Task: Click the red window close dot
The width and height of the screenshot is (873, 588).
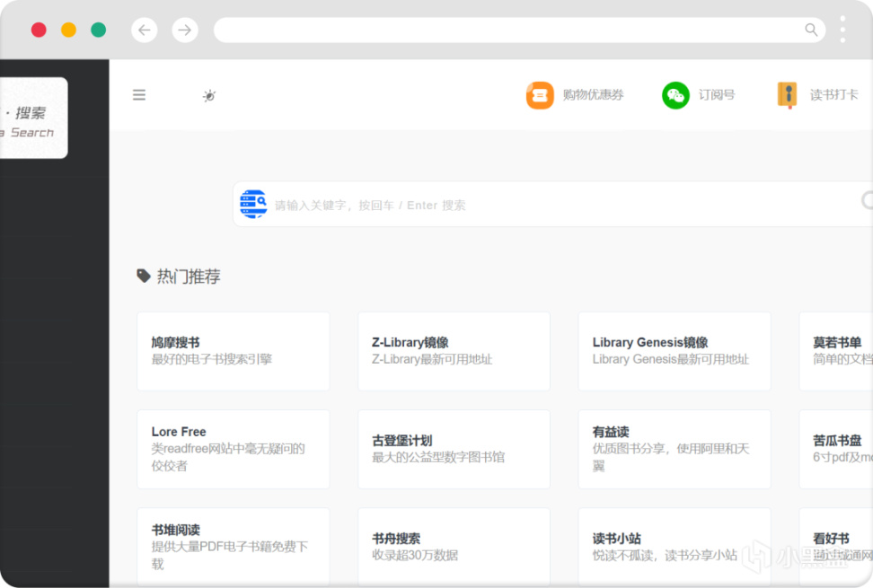Action: coord(39,30)
